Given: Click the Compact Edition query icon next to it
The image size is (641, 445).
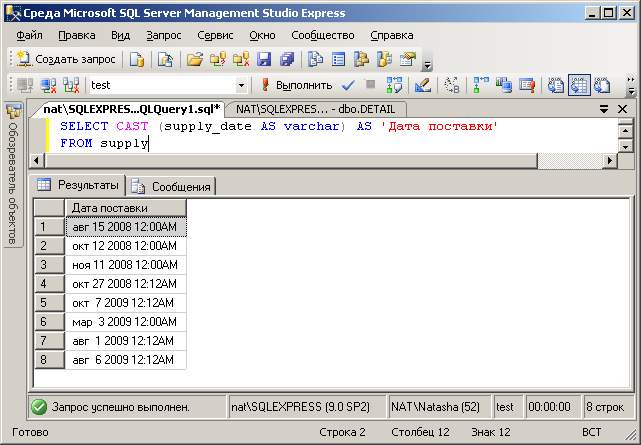Looking at the screenshot, I should coord(166,60).
